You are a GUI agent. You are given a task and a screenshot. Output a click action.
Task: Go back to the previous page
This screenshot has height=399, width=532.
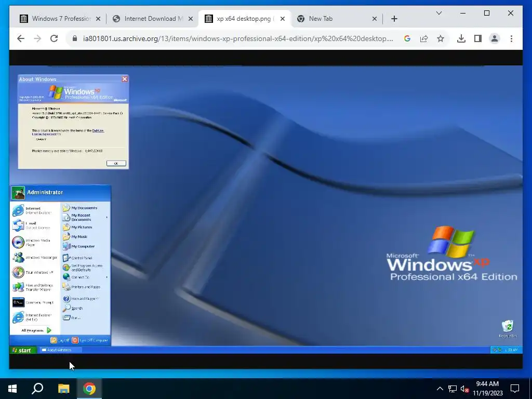tap(21, 38)
